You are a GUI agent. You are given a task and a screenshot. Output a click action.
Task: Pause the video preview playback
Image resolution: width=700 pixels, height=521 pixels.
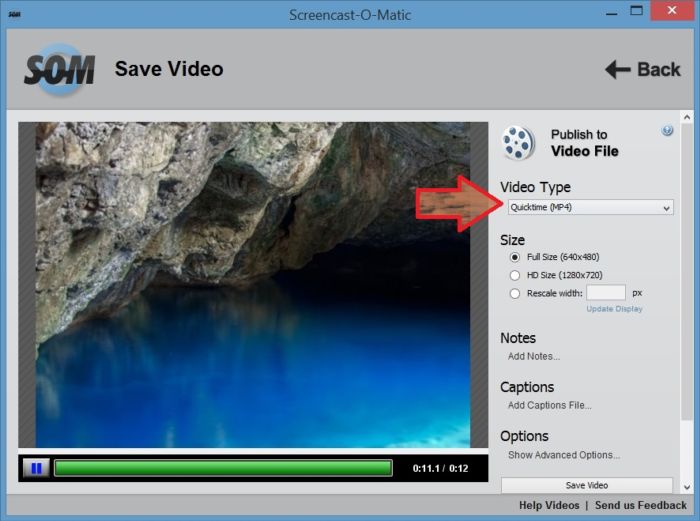pos(36,468)
